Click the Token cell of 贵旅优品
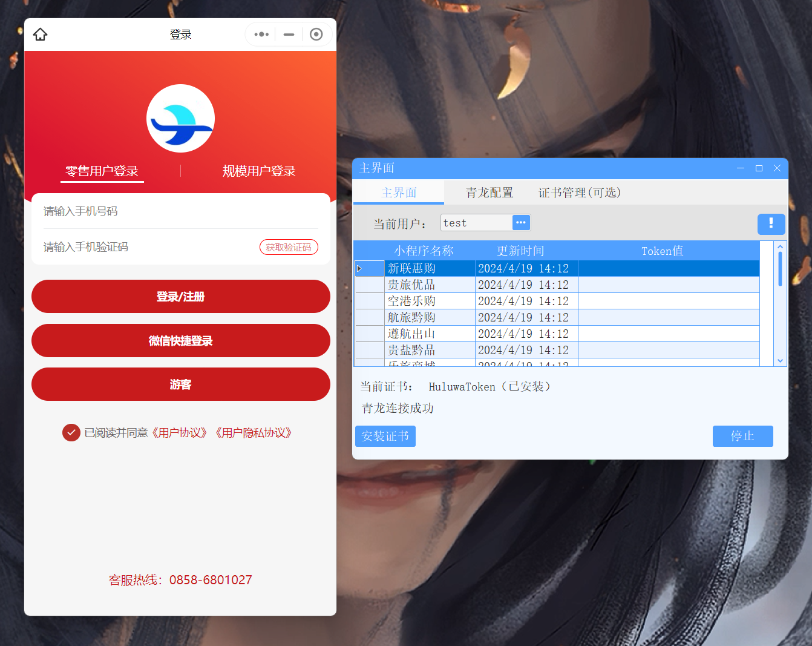 (669, 285)
